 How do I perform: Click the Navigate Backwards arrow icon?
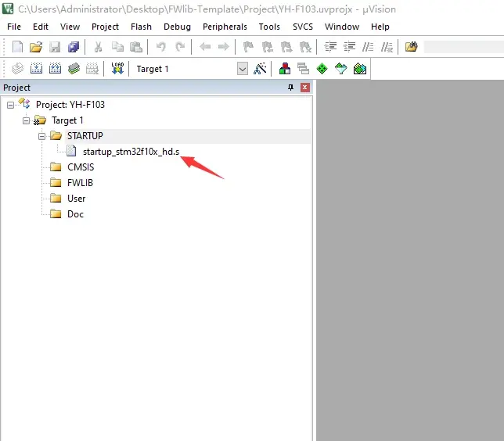(205, 47)
